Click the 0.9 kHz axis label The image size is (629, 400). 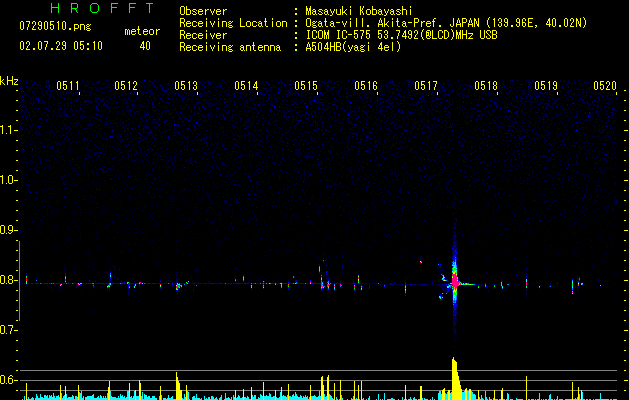[x=8, y=230]
